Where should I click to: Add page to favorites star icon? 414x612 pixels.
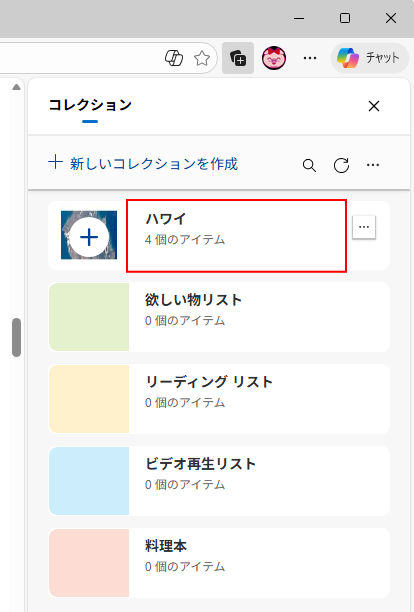pos(202,59)
